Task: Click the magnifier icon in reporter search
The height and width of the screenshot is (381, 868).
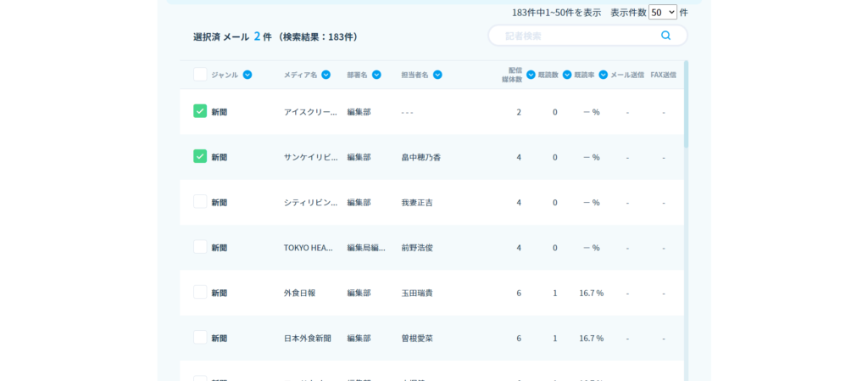Action: point(665,36)
